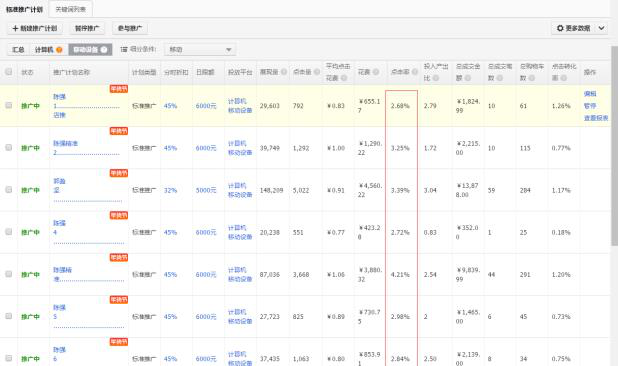The image size is (618, 366).
Task: Click 推广中 status in 20,238 row
Action: (30, 232)
